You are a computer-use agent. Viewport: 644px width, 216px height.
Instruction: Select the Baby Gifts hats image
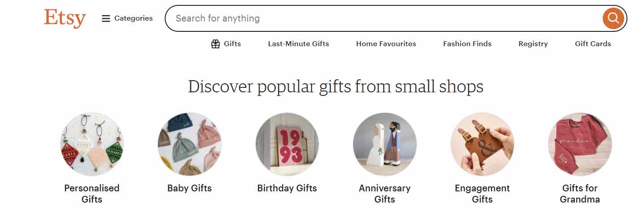click(189, 144)
